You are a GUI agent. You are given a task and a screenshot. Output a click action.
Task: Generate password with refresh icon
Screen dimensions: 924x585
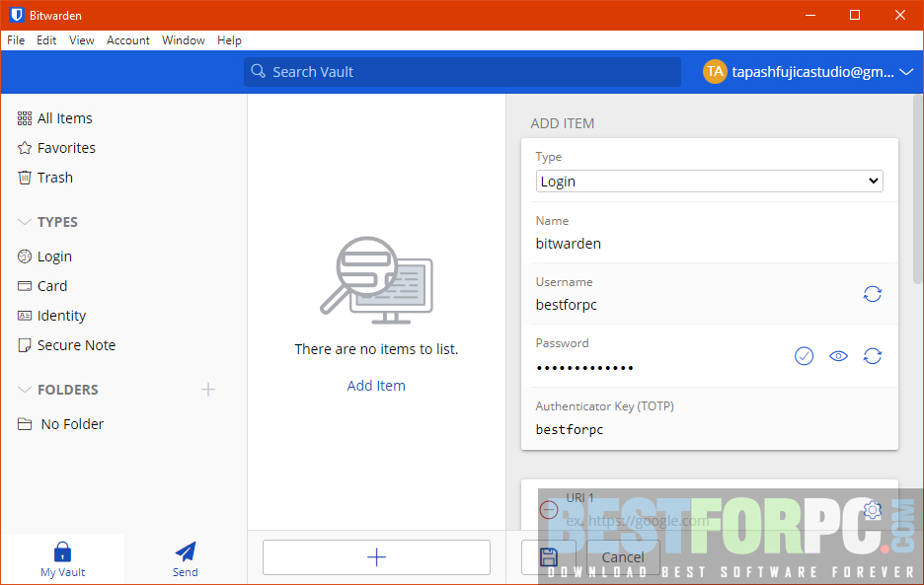click(x=872, y=356)
